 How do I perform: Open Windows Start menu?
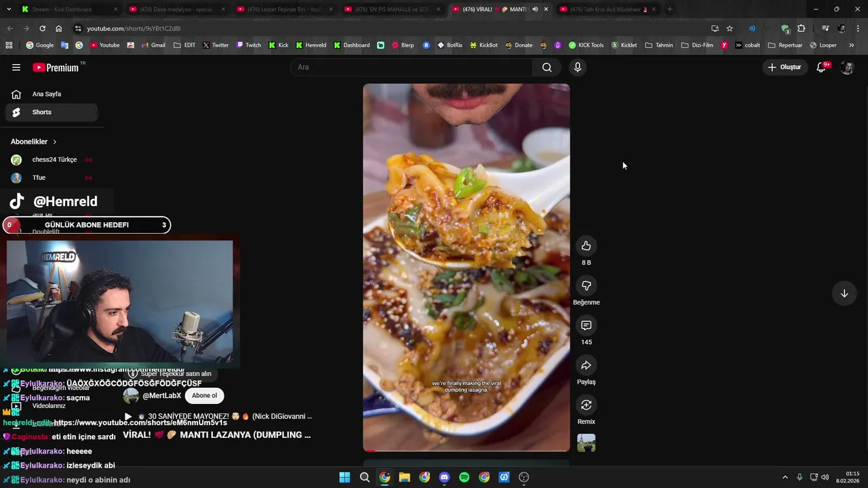(344, 477)
